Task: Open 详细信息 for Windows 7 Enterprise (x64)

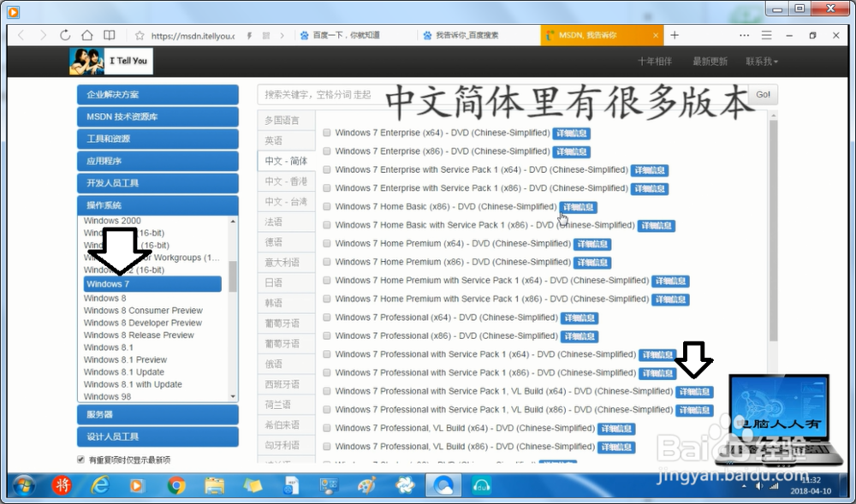Action: point(571,133)
